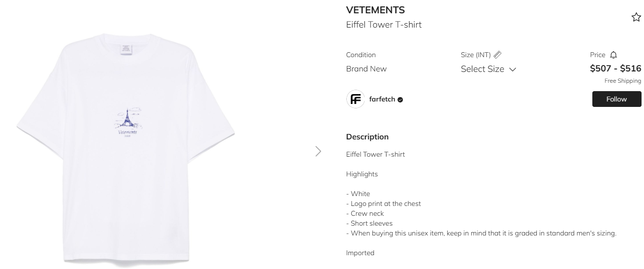Expand size options using the chevron arrow
Image resolution: width=644 pixels, height=269 pixels.
tap(512, 69)
